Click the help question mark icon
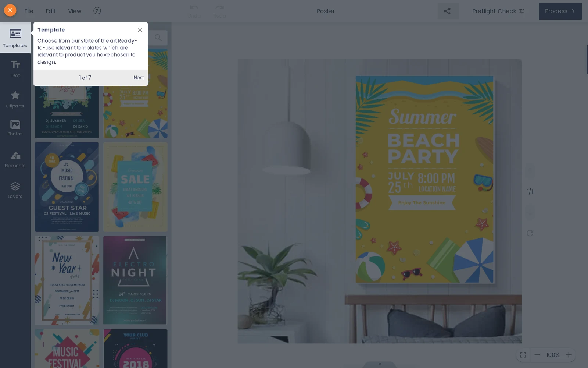588x368 pixels. tap(97, 11)
